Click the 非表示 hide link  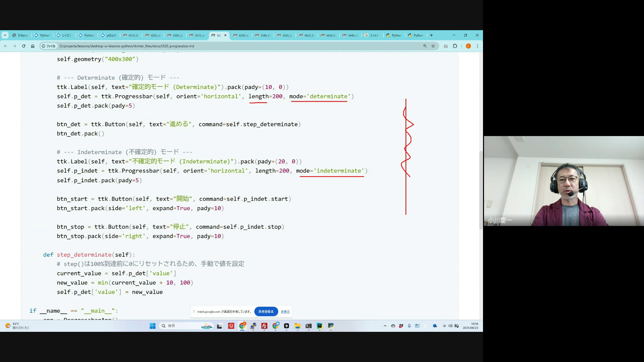click(285, 312)
